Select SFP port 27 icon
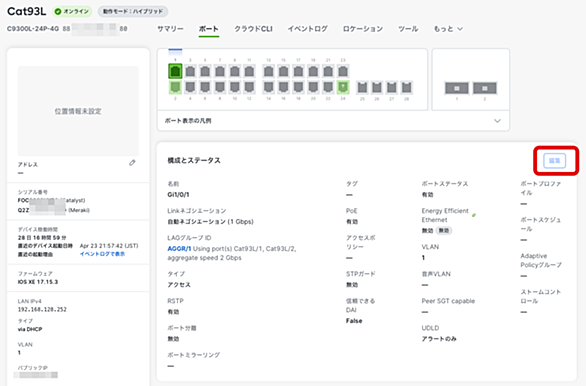The width and height of the screenshot is (586, 386). coord(392,88)
